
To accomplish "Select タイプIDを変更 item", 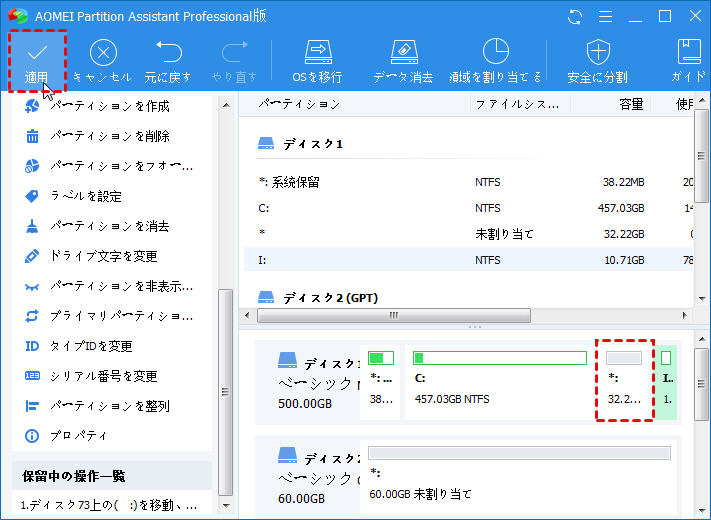I will [x=78, y=346].
